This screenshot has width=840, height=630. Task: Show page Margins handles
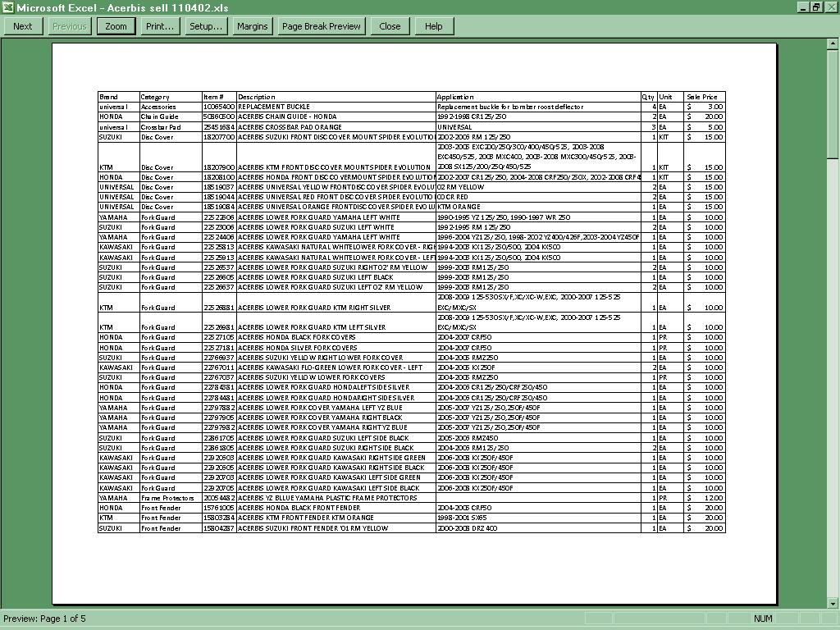pyautogui.click(x=253, y=26)
